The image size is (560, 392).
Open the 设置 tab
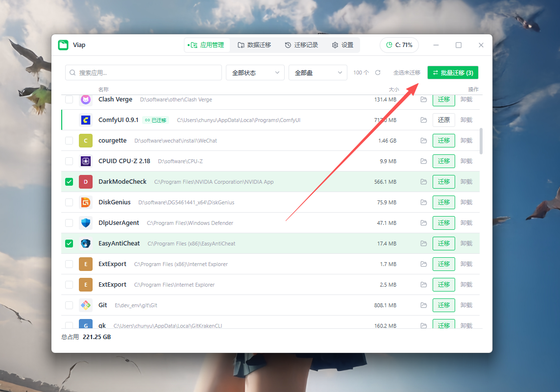coord(343,45)
